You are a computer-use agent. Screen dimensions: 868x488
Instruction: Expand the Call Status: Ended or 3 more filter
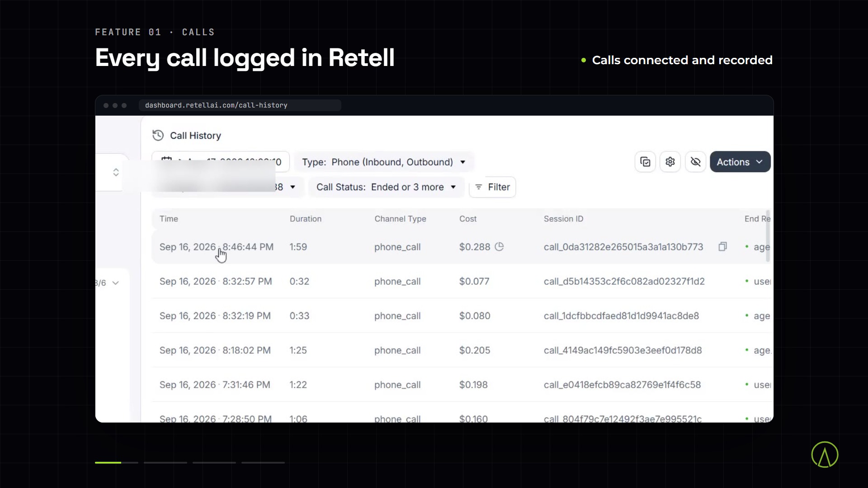(386, 187)
